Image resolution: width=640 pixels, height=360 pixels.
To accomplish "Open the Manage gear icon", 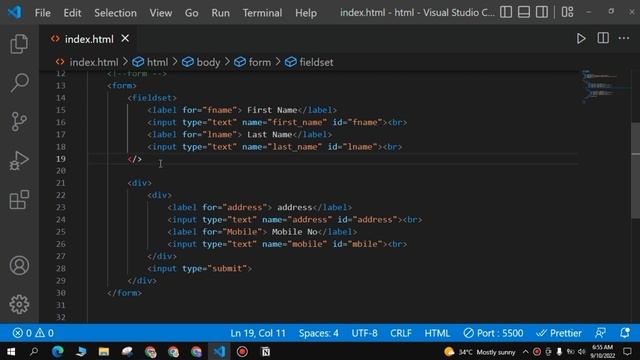I will pos(19,304).
